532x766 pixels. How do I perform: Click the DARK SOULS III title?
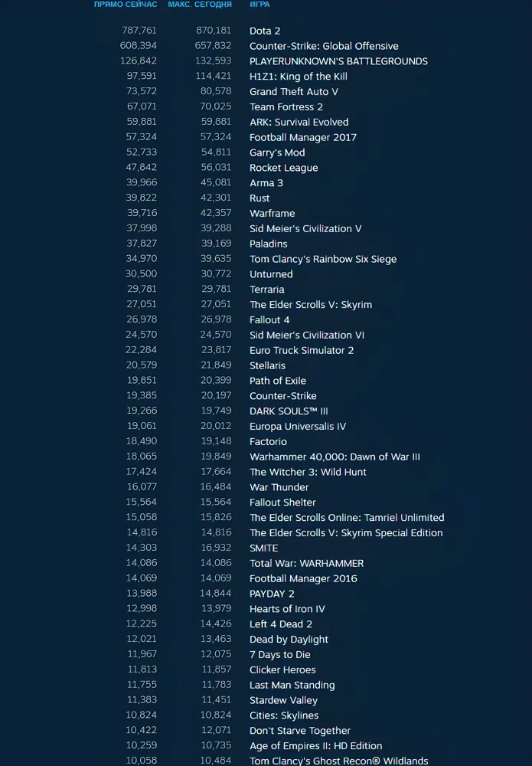point(289,411)
